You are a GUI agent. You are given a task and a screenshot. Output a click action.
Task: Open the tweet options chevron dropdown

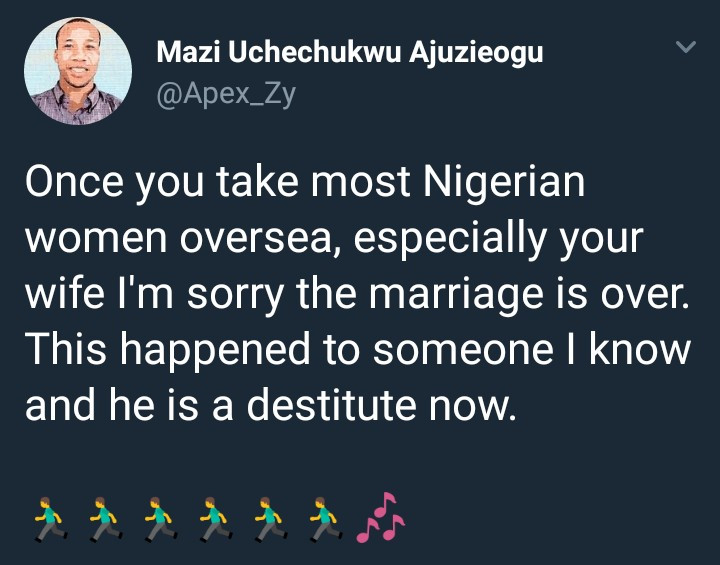685,47
